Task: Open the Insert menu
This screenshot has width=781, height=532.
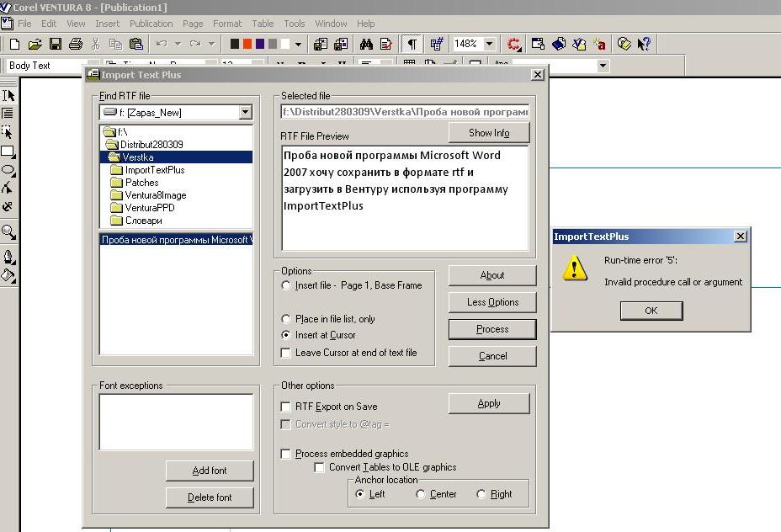Action: point(107,24)
